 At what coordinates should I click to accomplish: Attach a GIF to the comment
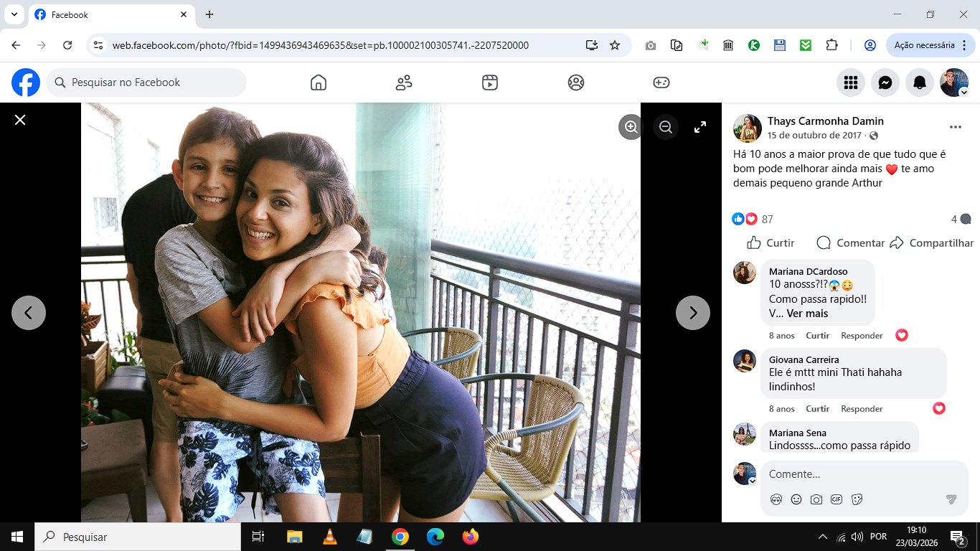(837, 499)
